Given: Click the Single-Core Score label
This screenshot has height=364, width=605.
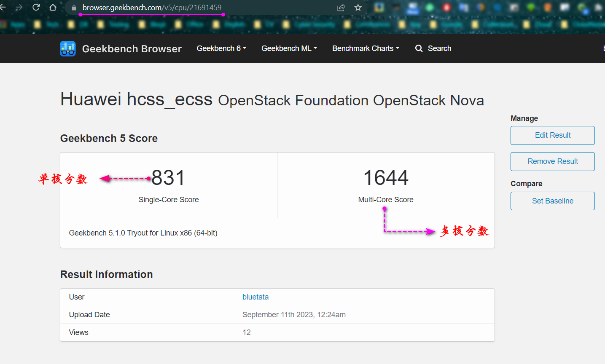Looking at the screenshot, I should pos(169,200).
